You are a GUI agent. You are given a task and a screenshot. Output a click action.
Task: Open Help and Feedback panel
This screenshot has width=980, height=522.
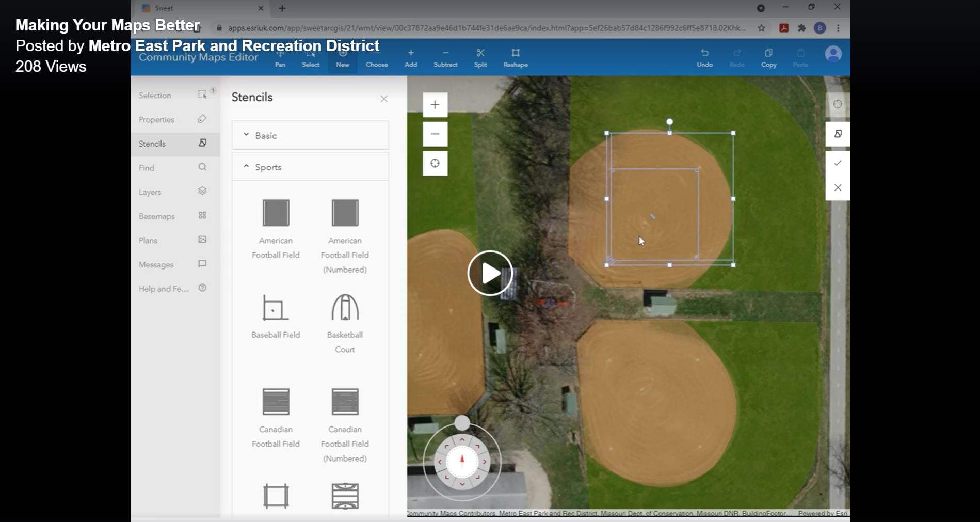coord(175,289)
